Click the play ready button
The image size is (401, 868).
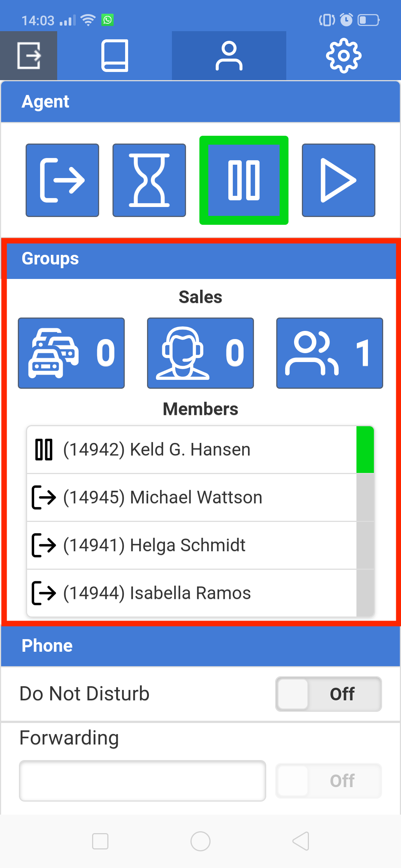click(x=339, y=180)
